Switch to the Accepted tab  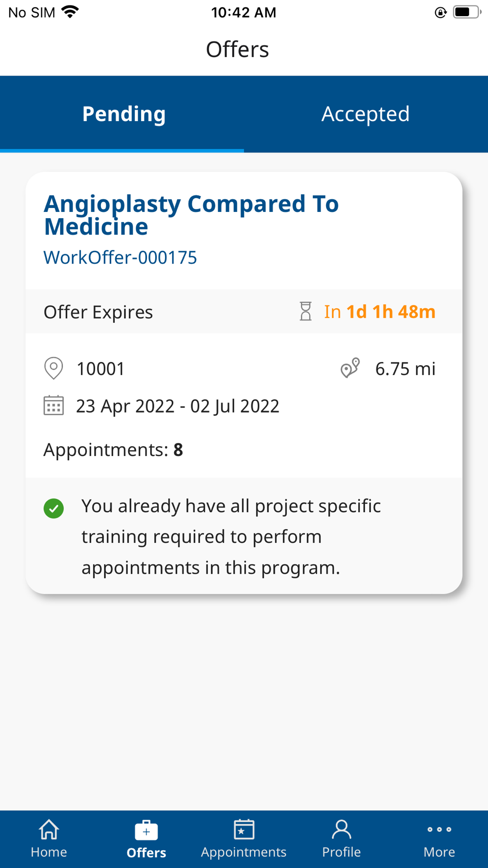click(366, 114)
